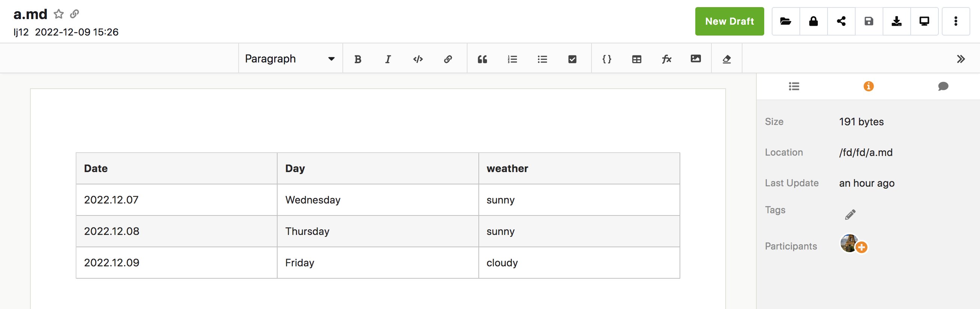Insert a code block with braces icon

pos(607,59)
